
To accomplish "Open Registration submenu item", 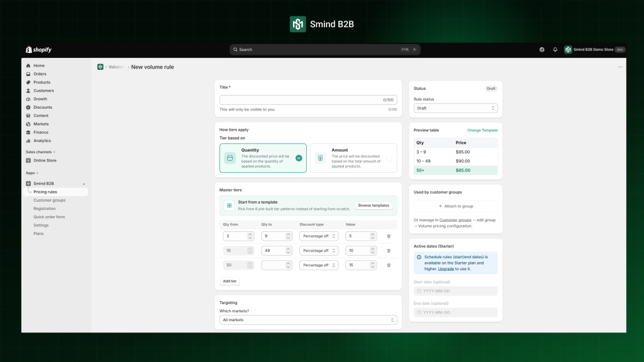I will (x=45, y=209).
